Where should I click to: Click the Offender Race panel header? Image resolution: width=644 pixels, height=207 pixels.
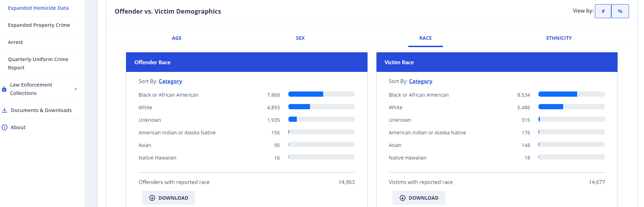coord(247,62)
